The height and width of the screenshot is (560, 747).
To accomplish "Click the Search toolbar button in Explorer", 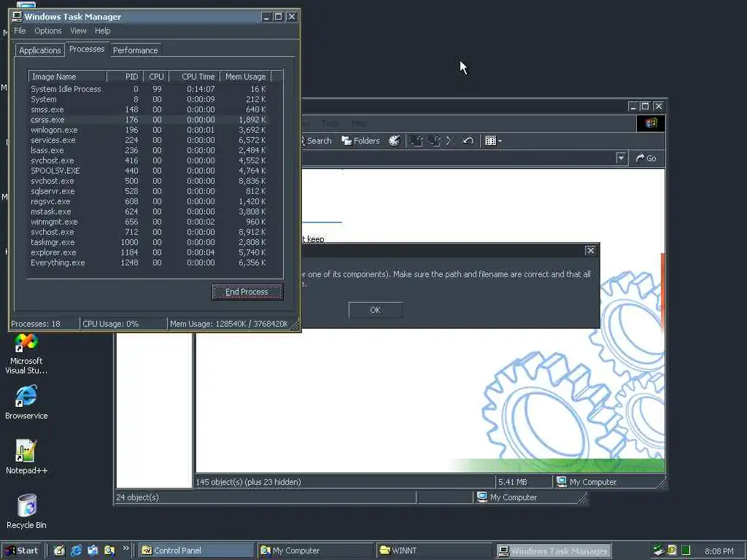I will 317,141.
